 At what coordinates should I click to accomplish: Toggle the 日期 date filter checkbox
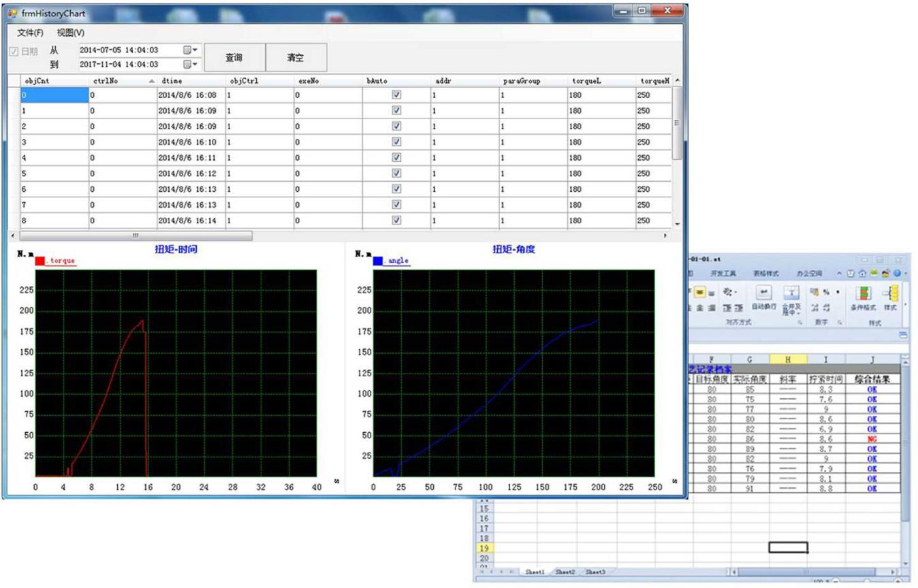(14, 51)
